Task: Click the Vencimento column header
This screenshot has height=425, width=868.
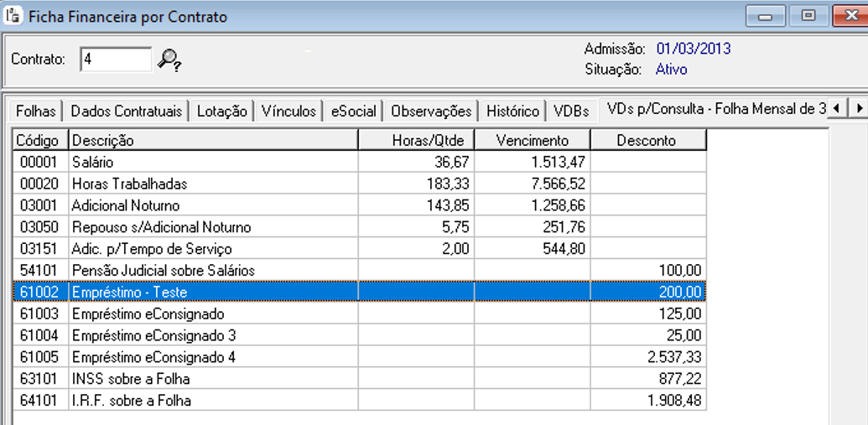Action: pos(532,140)
